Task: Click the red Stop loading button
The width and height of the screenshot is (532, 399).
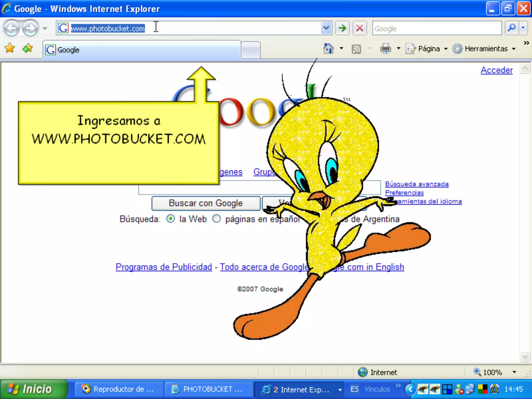Action: 360,28
